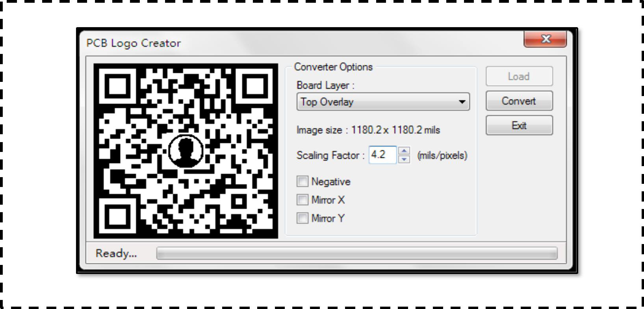
Task: Click the top-left QR finder square
Action: coord(117,86)
